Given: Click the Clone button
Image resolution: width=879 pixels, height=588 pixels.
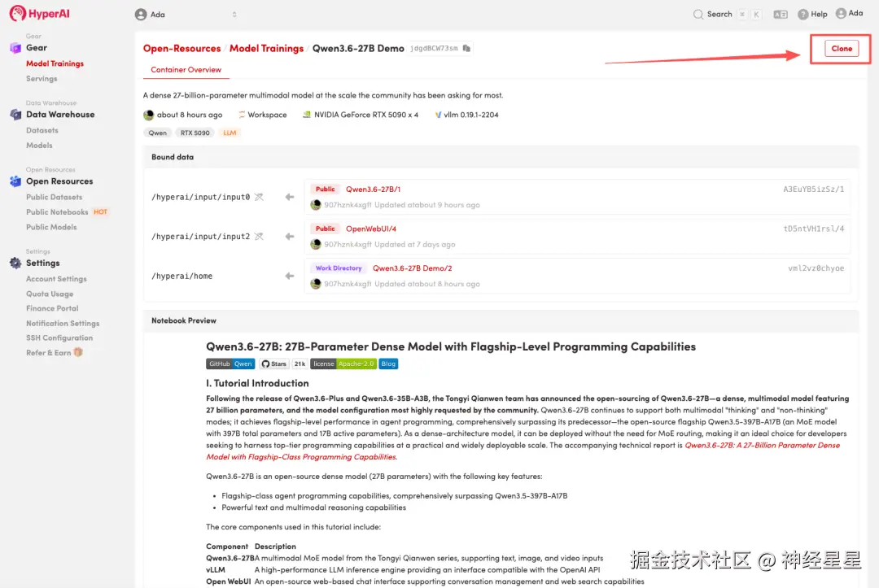Looking at the screenshot, I should [x=841, y=48].
